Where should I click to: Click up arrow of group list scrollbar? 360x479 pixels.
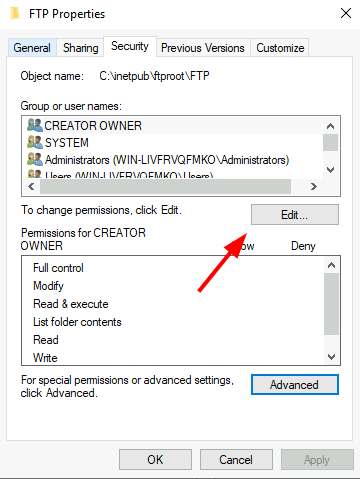(x=330, y=126)
